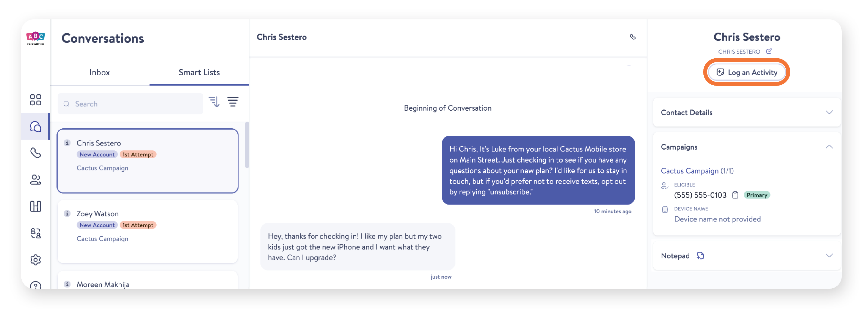Switch to the Inbox tab
The image size is (868, 317).
(99, 72)
